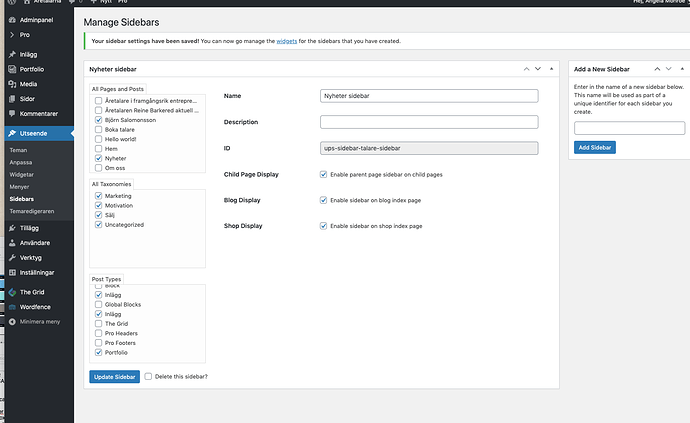
Task: Click the Kommentarer speech bubble icon
Action: tap(12, 114)
